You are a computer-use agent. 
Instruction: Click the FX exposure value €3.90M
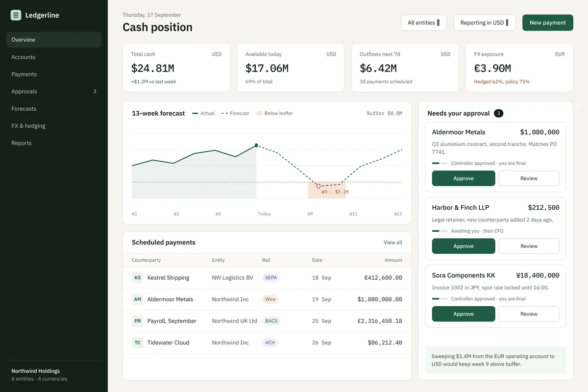pos(492,68)
